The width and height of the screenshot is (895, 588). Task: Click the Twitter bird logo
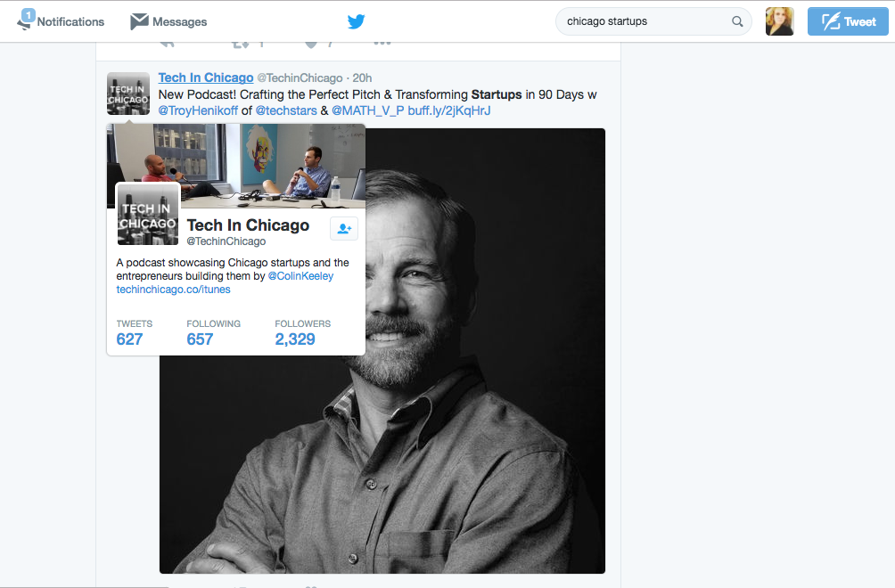click(x=357, y=21)
